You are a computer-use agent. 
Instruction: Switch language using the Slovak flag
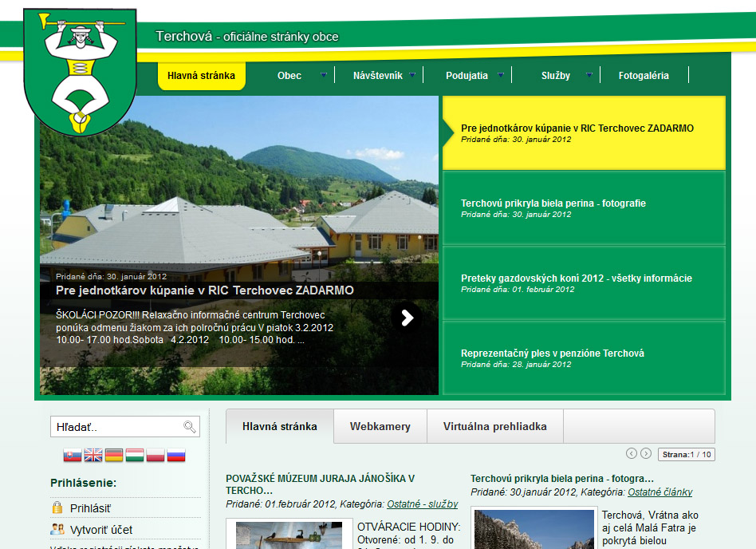[x=73, y=455]
